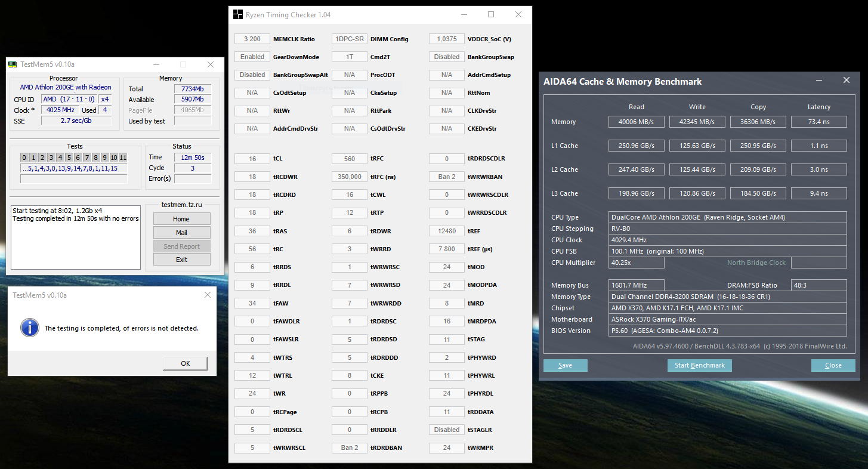Click the tWRMPR value field
Screen dimensions: 868x469
pos(447,448)
